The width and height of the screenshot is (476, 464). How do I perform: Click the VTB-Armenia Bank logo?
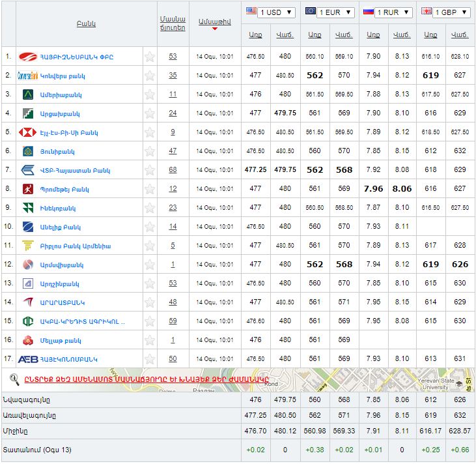(x=27, y=170)
